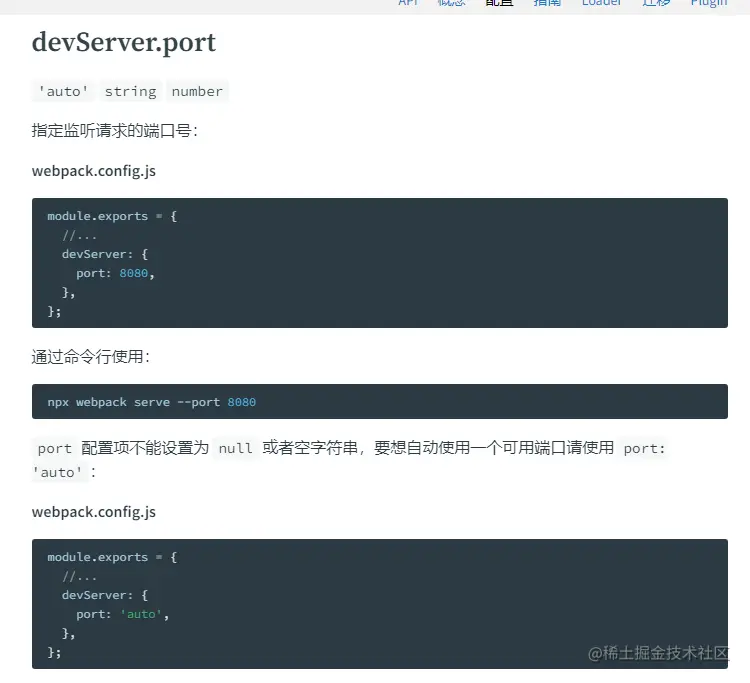Screen dimensions: 750x683
Task: Click the 'auto' value in the bottom code block
Action: coord(141,614)
